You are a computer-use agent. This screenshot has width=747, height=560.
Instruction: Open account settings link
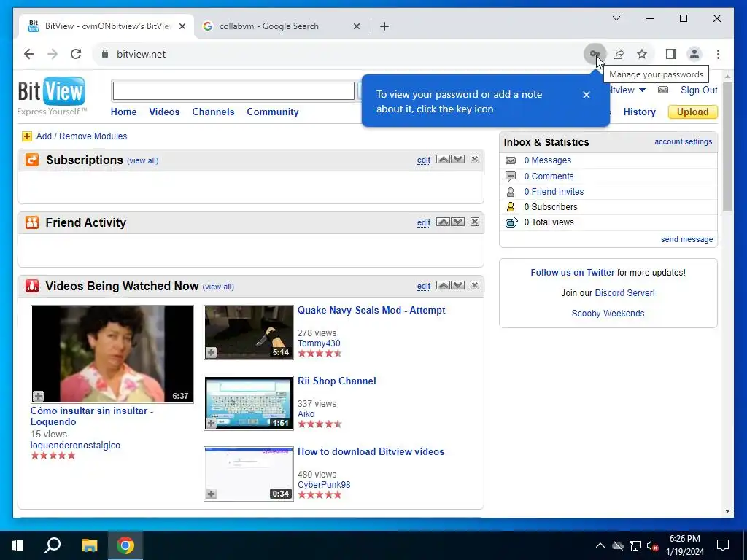683,141
